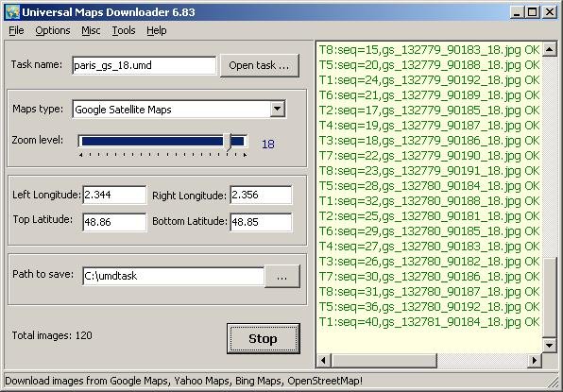
Task: Click log line T1:seq=24 gs_132779_90192
Action: pos(429,80)
